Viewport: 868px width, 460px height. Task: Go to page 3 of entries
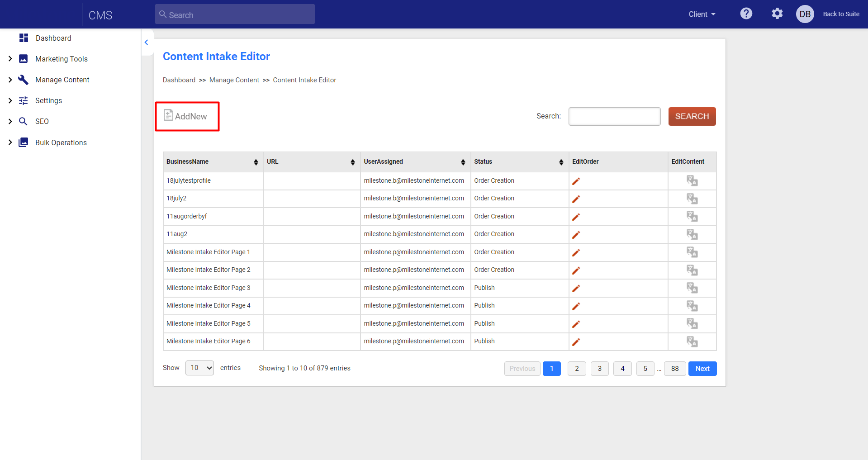pos(600,369)
